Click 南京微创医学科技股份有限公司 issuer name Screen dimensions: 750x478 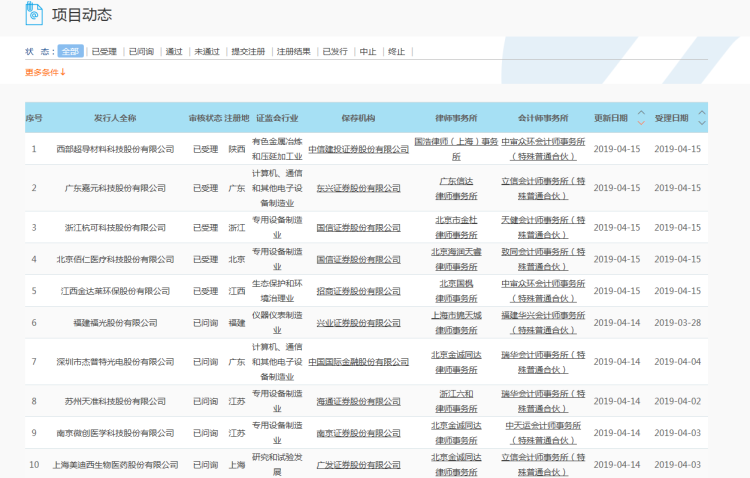[x=115, y=433]
